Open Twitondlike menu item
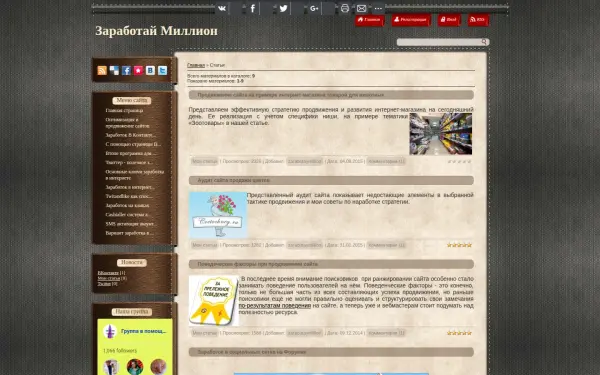 tap(129, 196)
